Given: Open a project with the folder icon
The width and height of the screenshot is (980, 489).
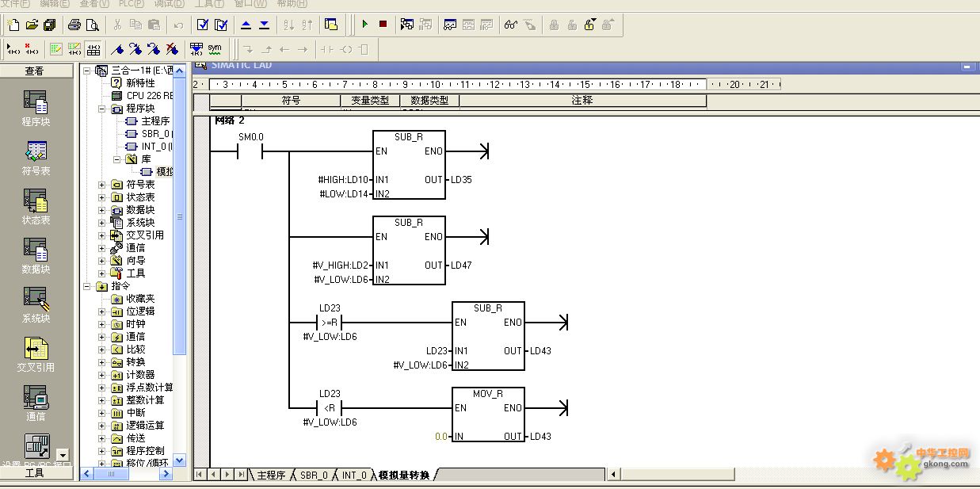Looking at the screenshot, I should (x=32, y=25).
